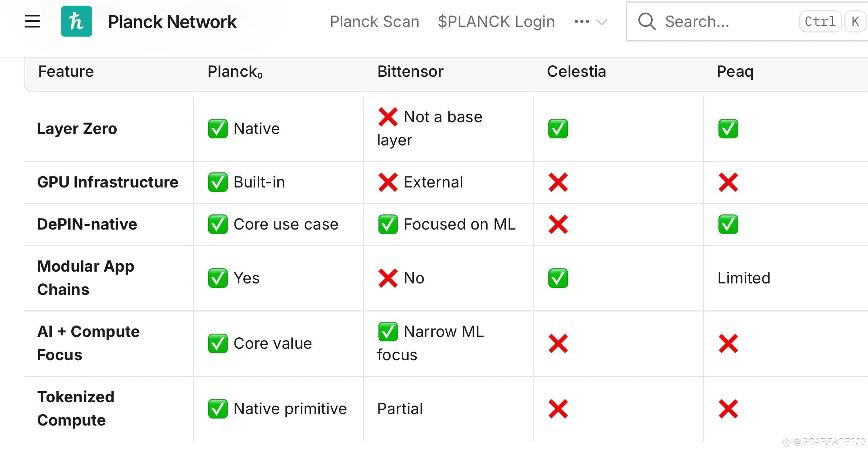The image size is (868, 451).
Task: Click the Planck Network logo icon
Action: [76, 21]
